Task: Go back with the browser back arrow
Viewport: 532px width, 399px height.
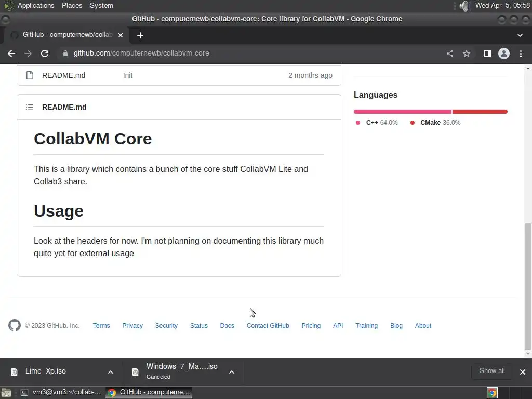Action: [x=11, y=54]
